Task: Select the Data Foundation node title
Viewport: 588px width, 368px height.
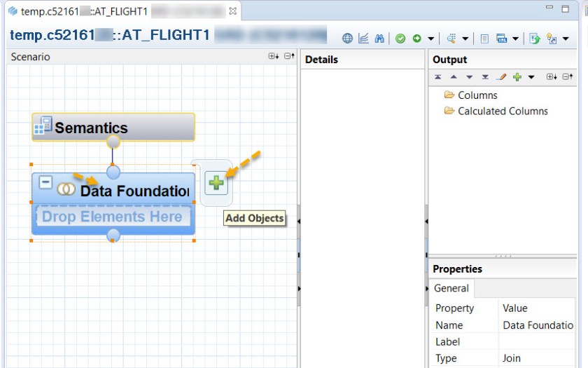Action: tap(134, 191)
